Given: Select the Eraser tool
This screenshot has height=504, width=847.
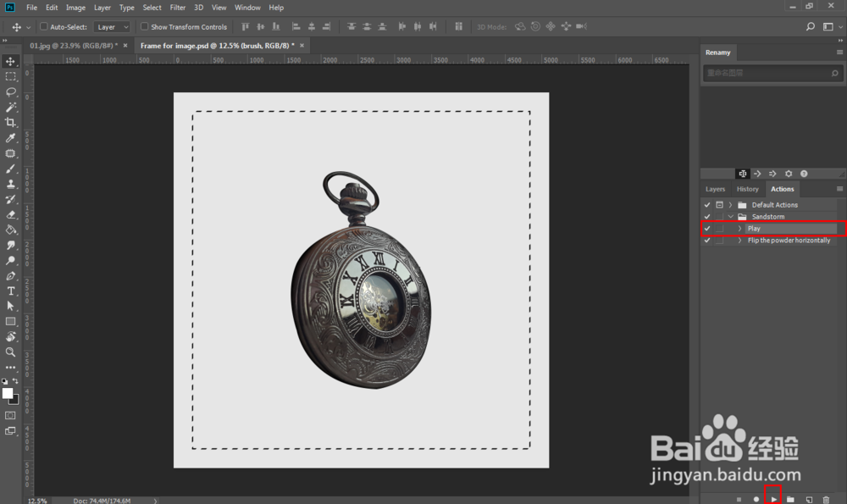Looking at the screenshot, I should 10,214.
